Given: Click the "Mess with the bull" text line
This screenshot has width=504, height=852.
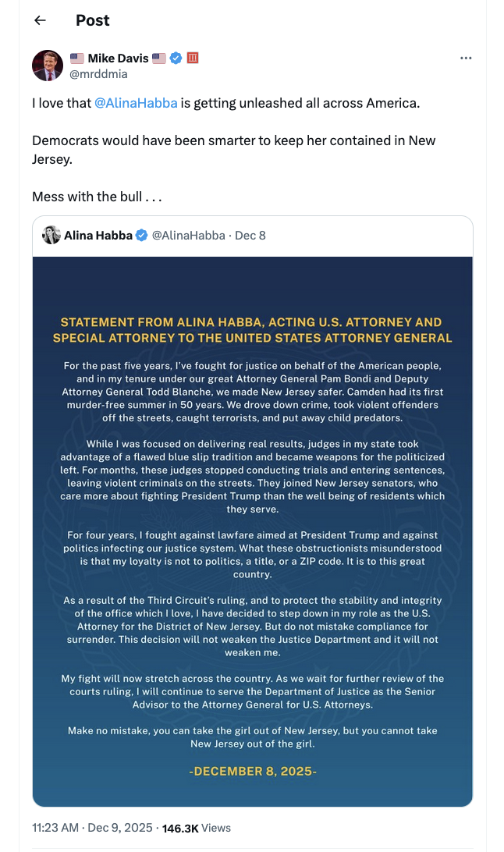Looking at the screenshot, I should 97,197.
